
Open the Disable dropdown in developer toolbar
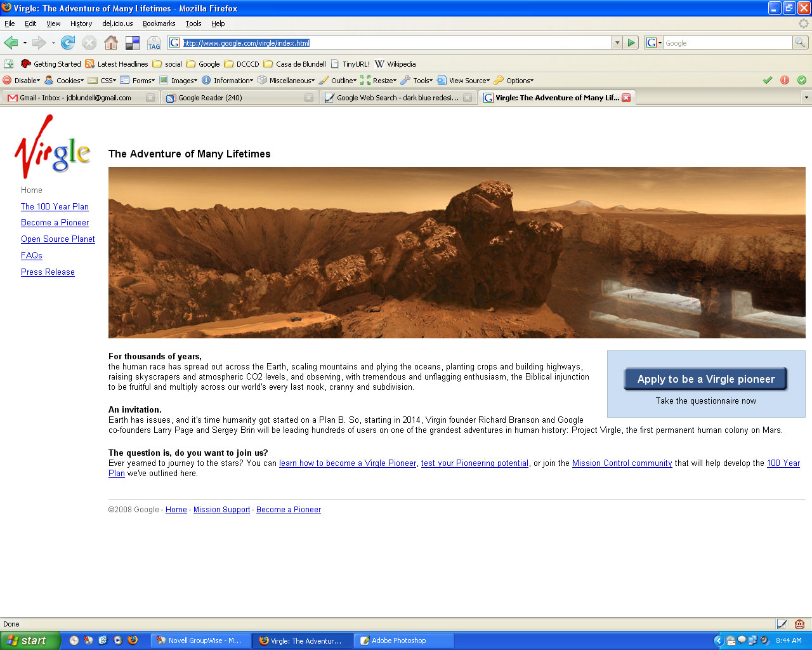[22, 81]
